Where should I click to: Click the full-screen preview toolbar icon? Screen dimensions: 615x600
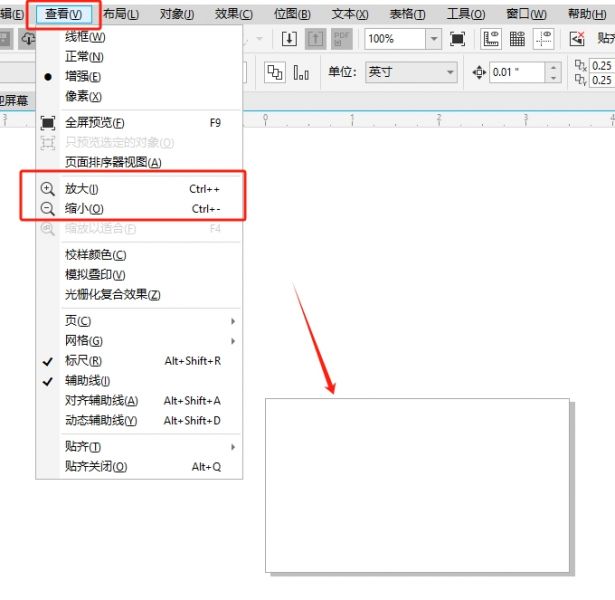(457, 39)
